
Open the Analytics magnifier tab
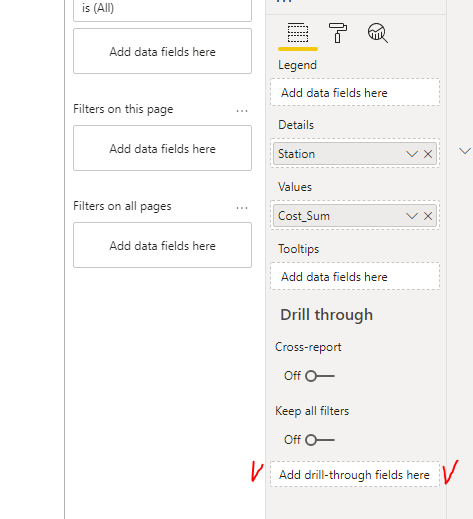(x=378, y=33)
